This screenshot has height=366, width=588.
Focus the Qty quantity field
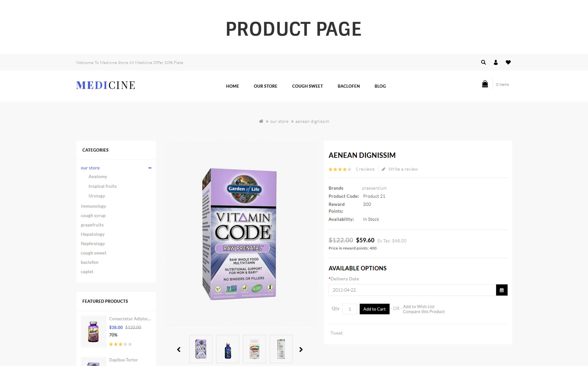click(349, 309)
